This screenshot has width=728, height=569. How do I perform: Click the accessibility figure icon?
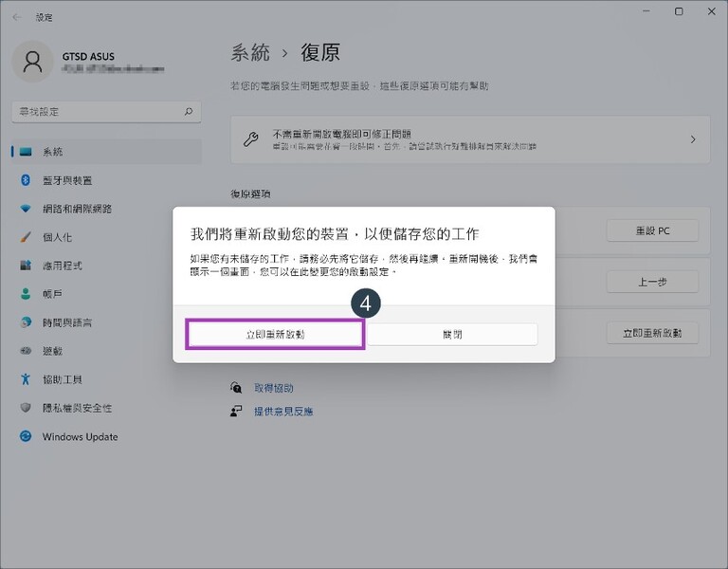[x=26, y=379]
